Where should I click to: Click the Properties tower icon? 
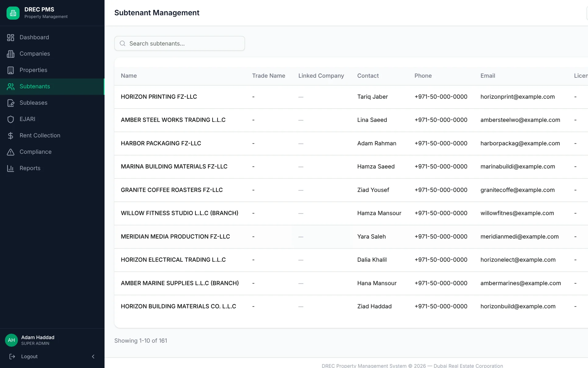pos(11,70)
